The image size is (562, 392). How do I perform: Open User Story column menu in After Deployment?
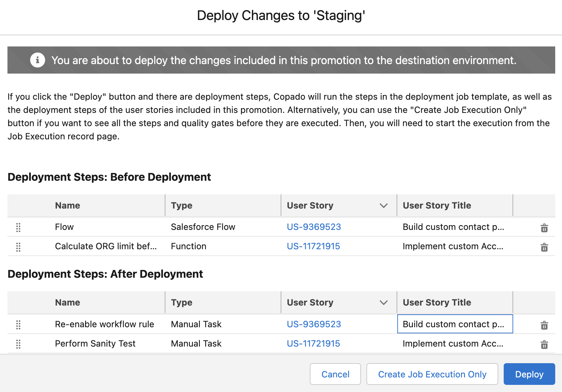point(383,302)
